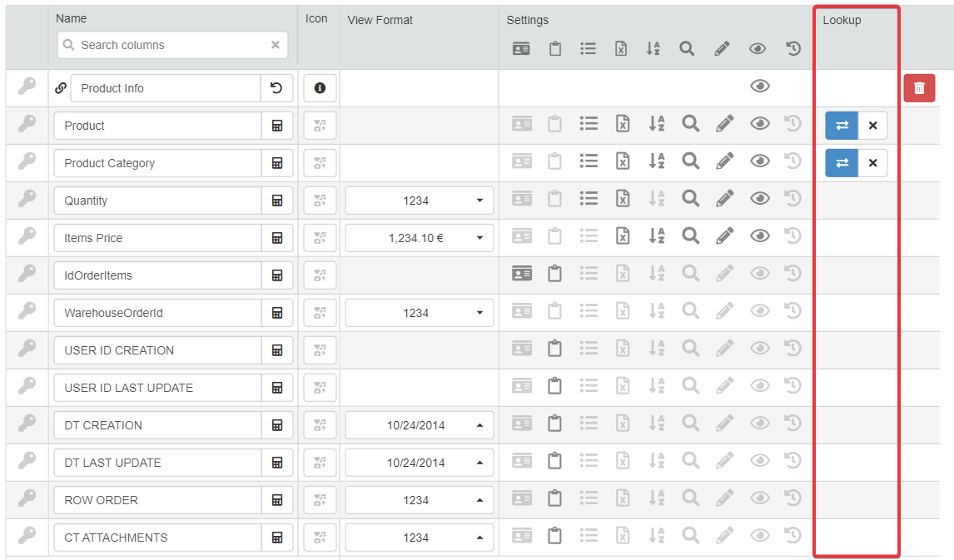Click the visibility eye icon in Settings header
Viewport: 954px width, 560px height.
(757, 49)
